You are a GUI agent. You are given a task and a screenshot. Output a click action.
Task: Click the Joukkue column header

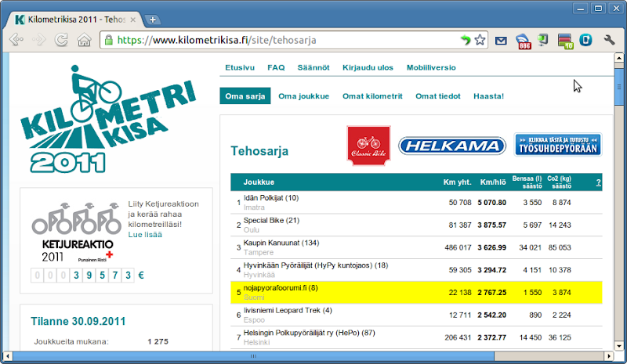pos(259,182)
